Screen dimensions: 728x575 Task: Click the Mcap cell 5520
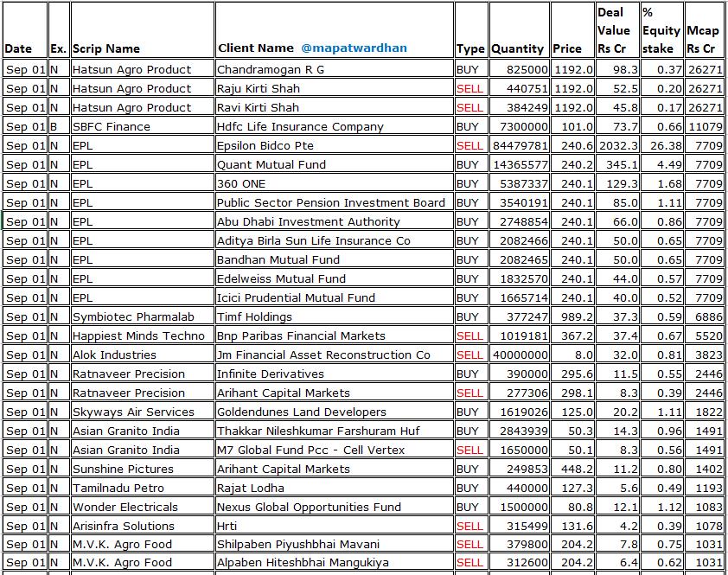[x=705, y=335]
